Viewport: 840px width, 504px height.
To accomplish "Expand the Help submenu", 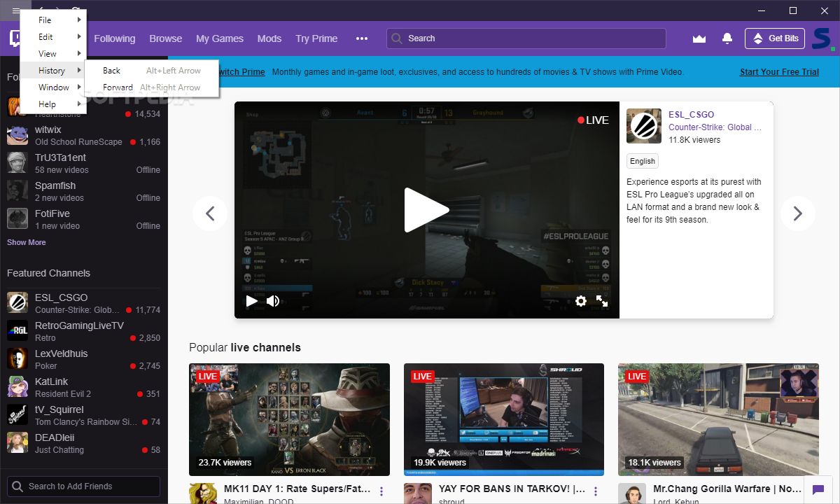I will point(53,104).
